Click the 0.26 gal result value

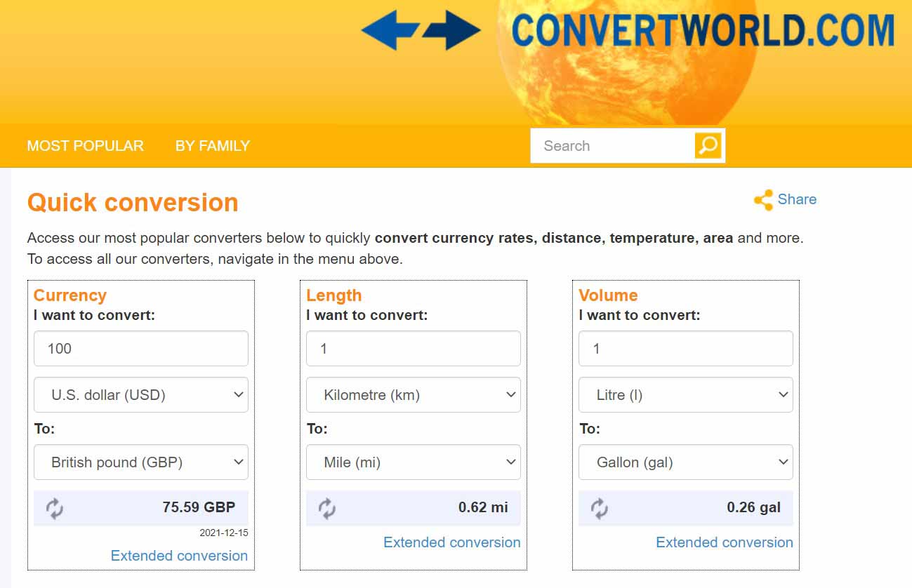click(x=753, y=507)
